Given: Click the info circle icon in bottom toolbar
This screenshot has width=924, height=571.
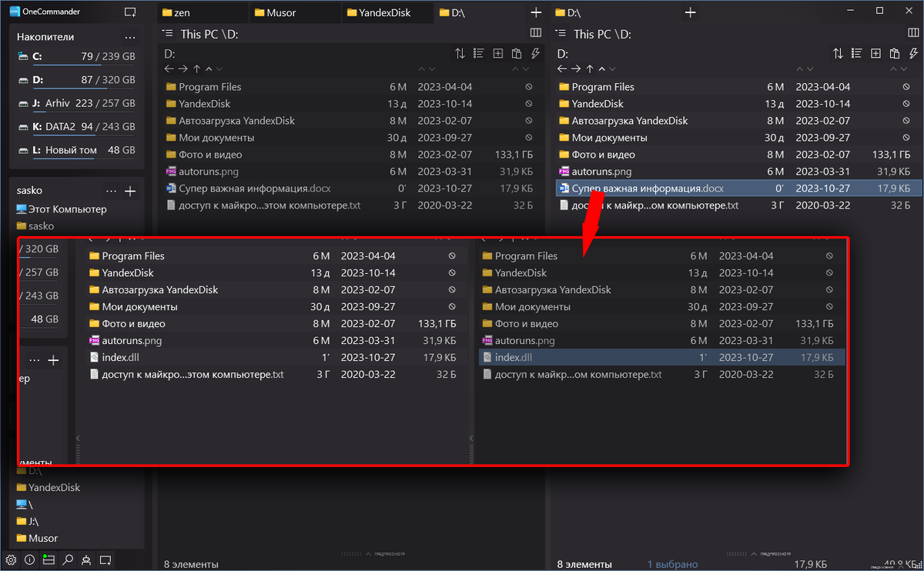Looking at the screenshot, I should click(29, 559).
